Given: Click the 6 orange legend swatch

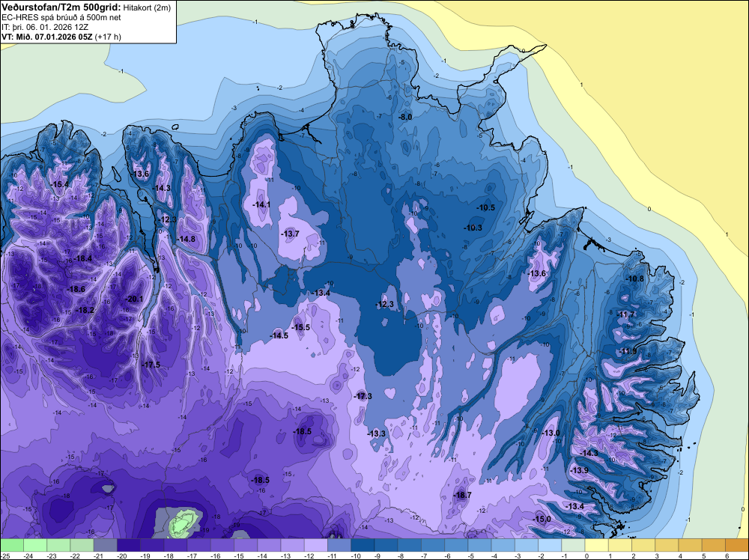Looking at the screenshot, I should [x=737, y=545].
